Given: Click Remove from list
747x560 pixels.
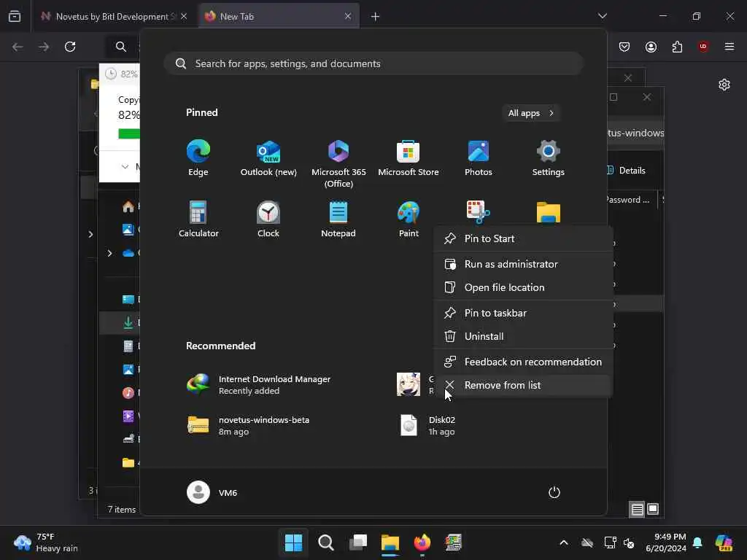Looking at the screenshot, I should click(x=523, y=385).
